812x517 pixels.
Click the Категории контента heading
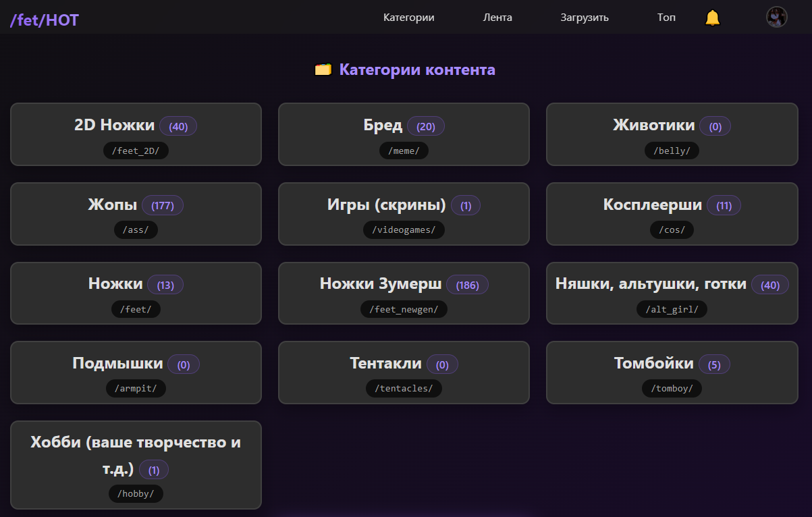(x=417, y=70)
